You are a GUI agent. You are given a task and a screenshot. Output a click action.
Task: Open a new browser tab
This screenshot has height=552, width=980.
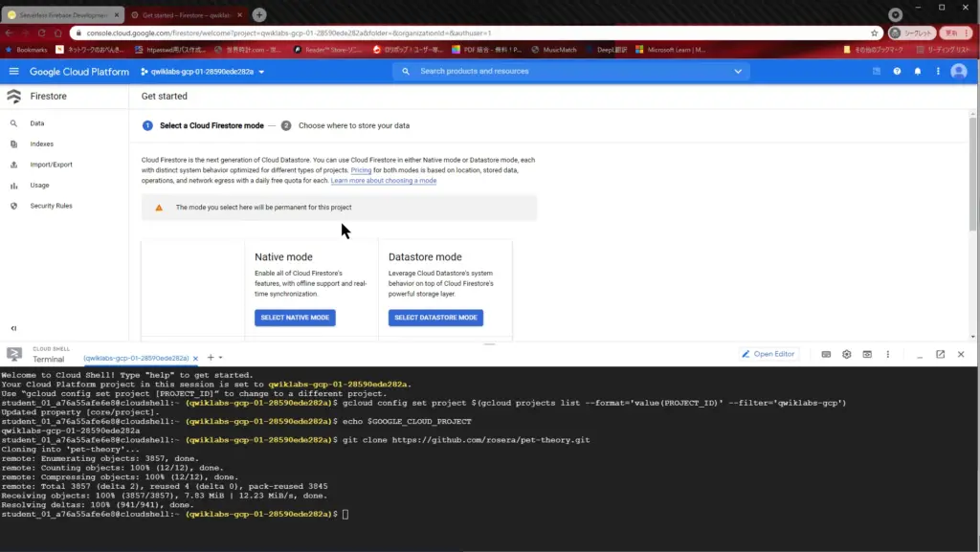point(259,14)
